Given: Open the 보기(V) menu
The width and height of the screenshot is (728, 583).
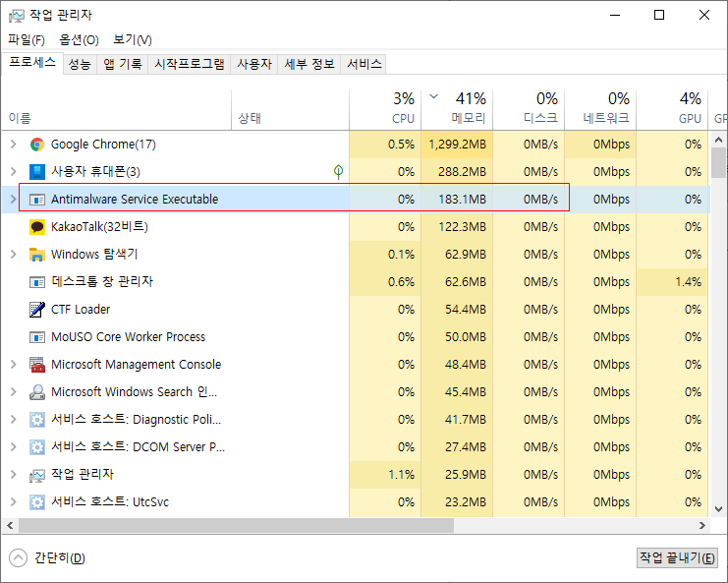Looking at the screenshot, I should (x=133, y=40).
